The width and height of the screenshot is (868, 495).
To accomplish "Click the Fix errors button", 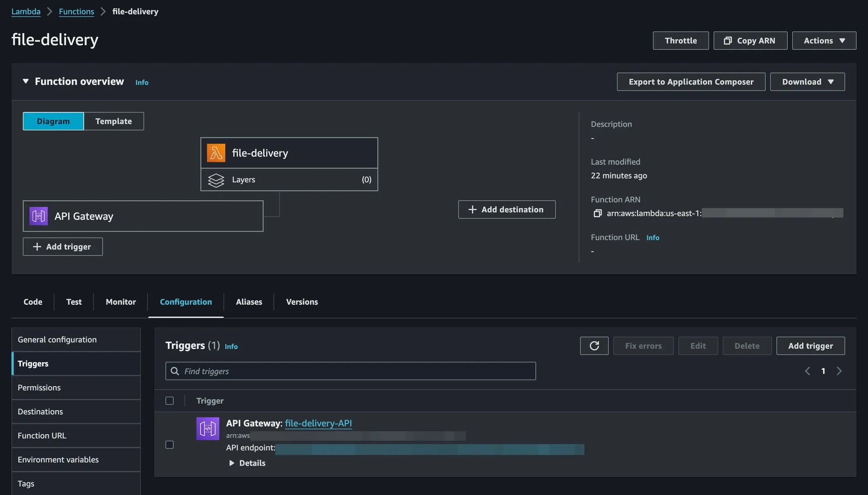I will pyautogui.click(x=643, y=346).
